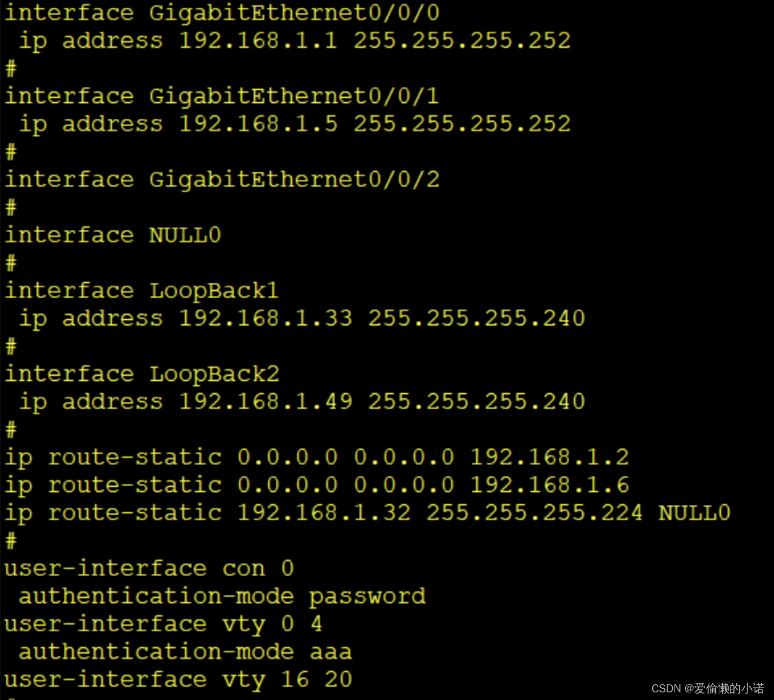Click the interface LoopBack2 line
774x700 pixels.
coord(142,374)
